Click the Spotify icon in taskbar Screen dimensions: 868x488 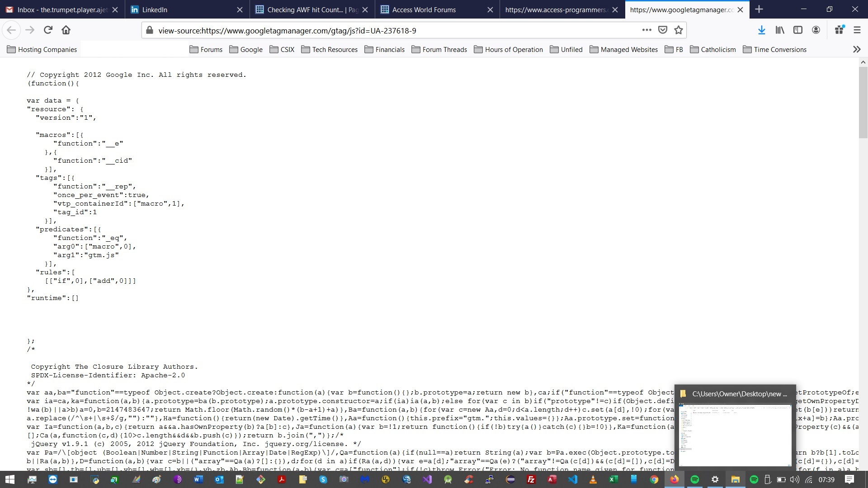click(x=695, y=479)
